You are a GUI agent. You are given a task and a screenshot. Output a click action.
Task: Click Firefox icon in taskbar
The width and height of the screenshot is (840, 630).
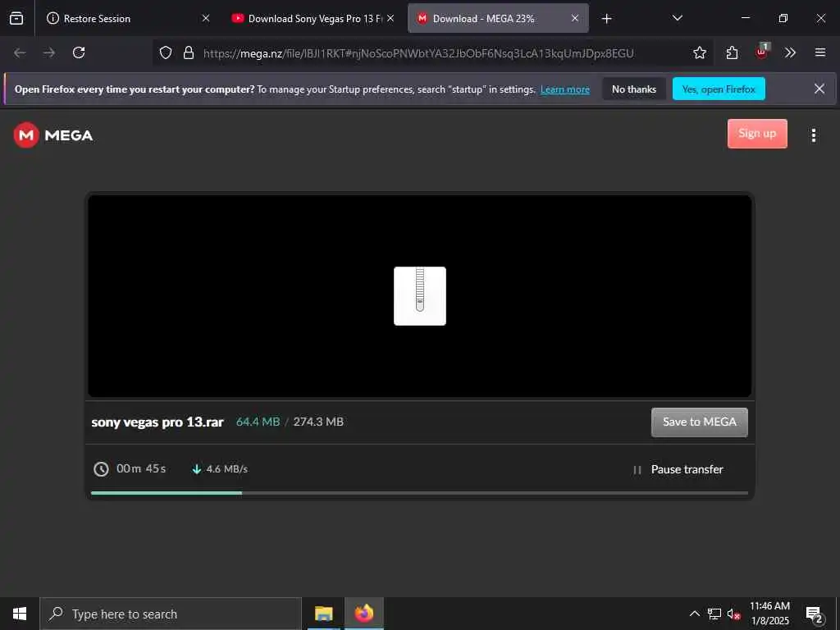(x=364, y=614)
